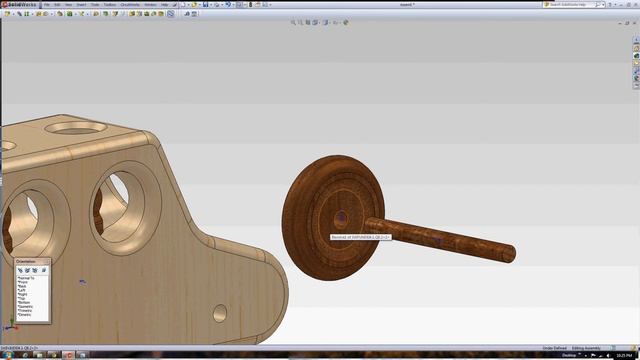Save the assembly with the Save icon
The height and width of the screenshot is (360, 640).
205,5
